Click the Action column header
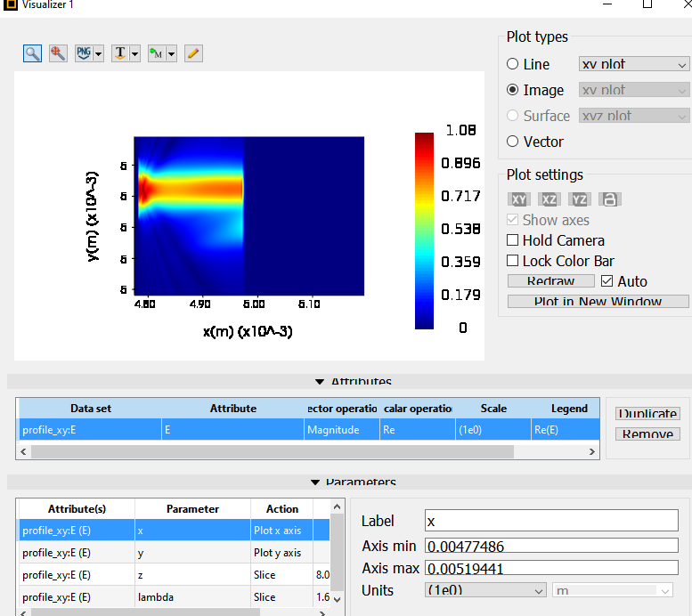 point(282,509)
